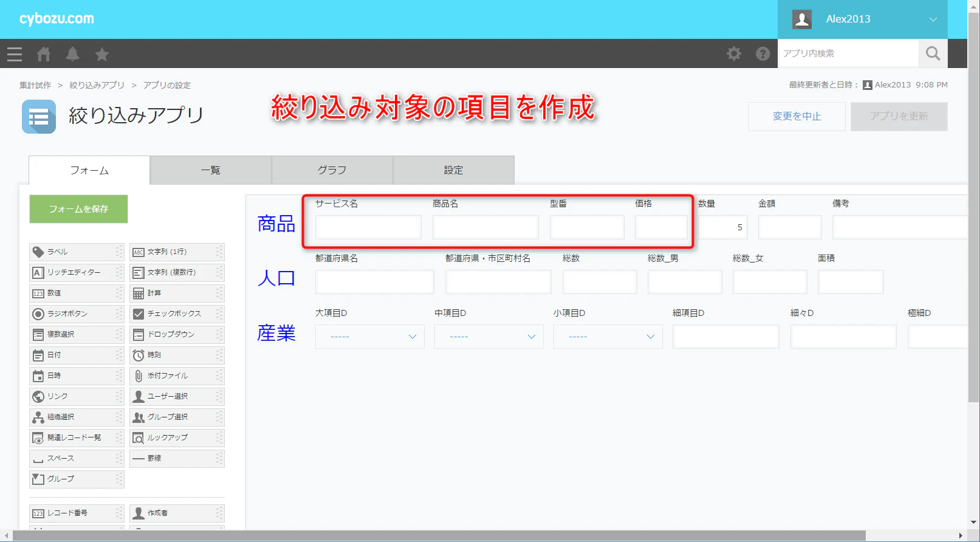Open the 中項目D dropdown
The image size is (980, 542).
coord(489,337)
